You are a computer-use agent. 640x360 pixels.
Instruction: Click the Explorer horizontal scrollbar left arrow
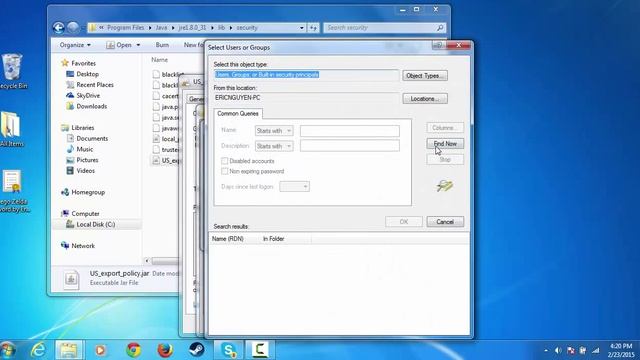coord(147,261)
